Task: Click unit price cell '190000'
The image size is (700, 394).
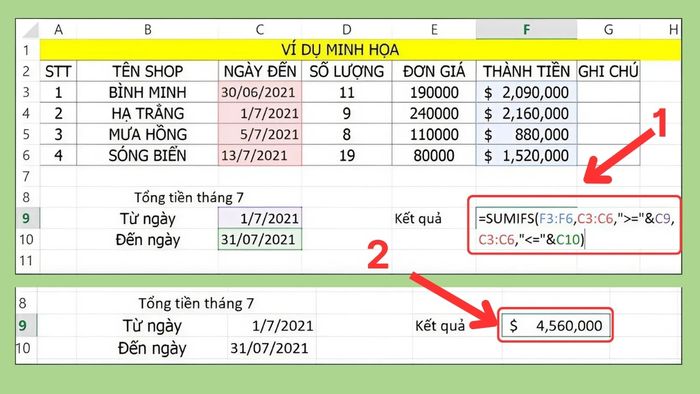Action: [434, 92]
